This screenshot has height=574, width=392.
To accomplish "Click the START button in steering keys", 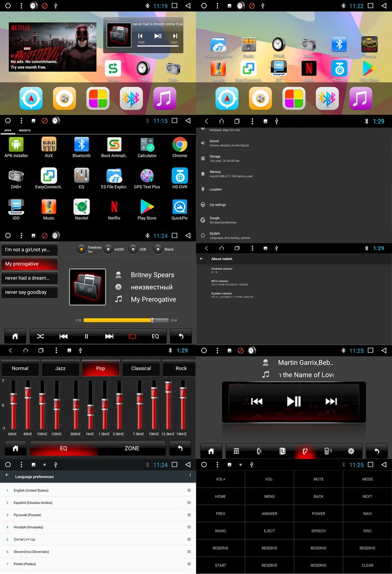I will (220, 565).
